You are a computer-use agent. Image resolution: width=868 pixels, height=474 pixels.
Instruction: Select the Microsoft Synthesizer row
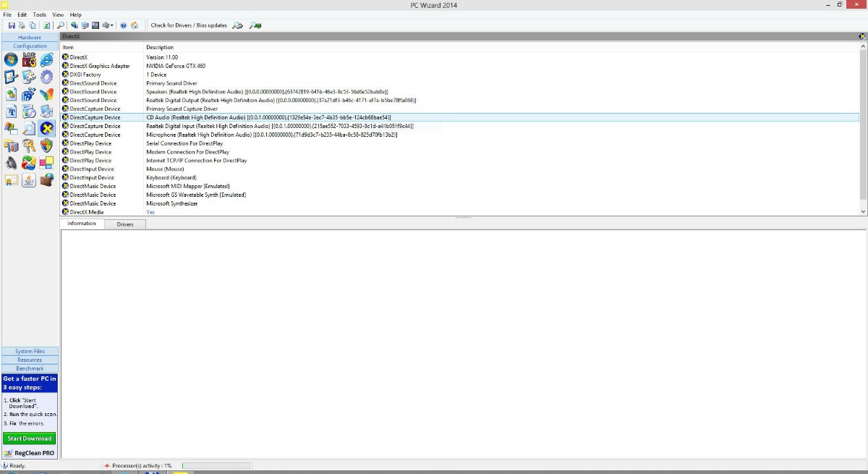click(460, 203)
